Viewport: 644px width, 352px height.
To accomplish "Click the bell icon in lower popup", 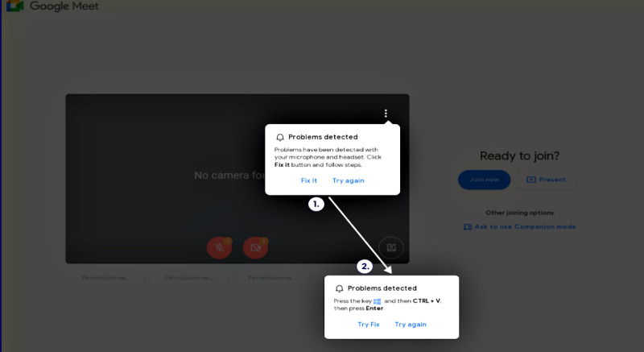I will point(339,288).
